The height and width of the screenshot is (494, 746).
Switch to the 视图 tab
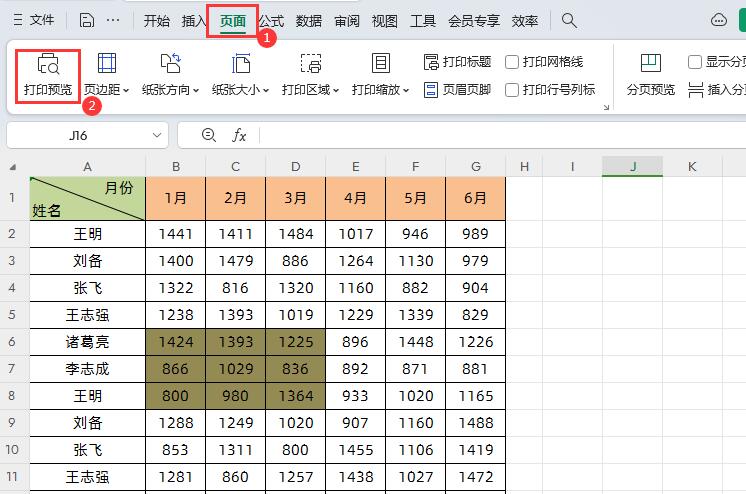pyautogui.click(x=384, y=21)
